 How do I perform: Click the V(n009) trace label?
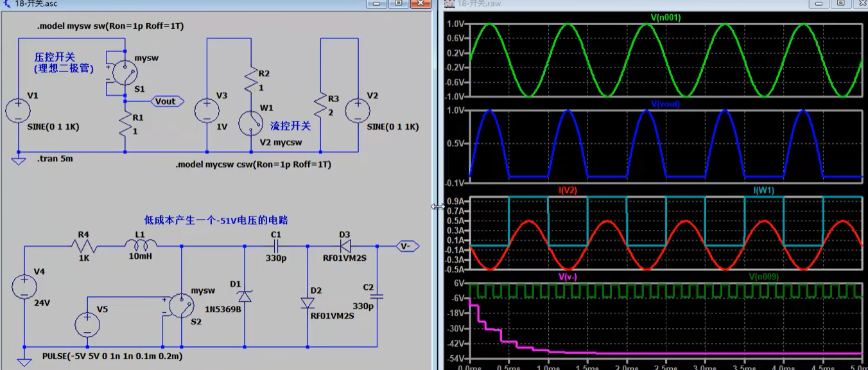pyautogui.click(x=764, y=277)
